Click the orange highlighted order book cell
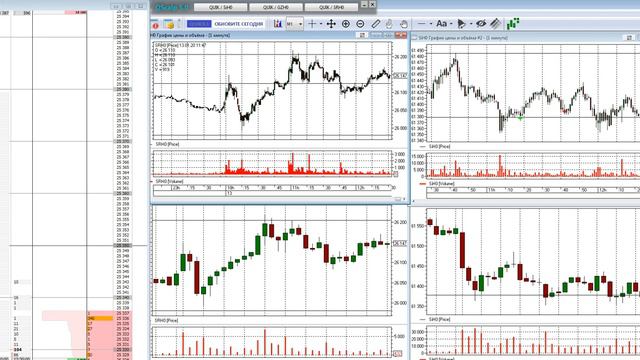 (100, 318)
